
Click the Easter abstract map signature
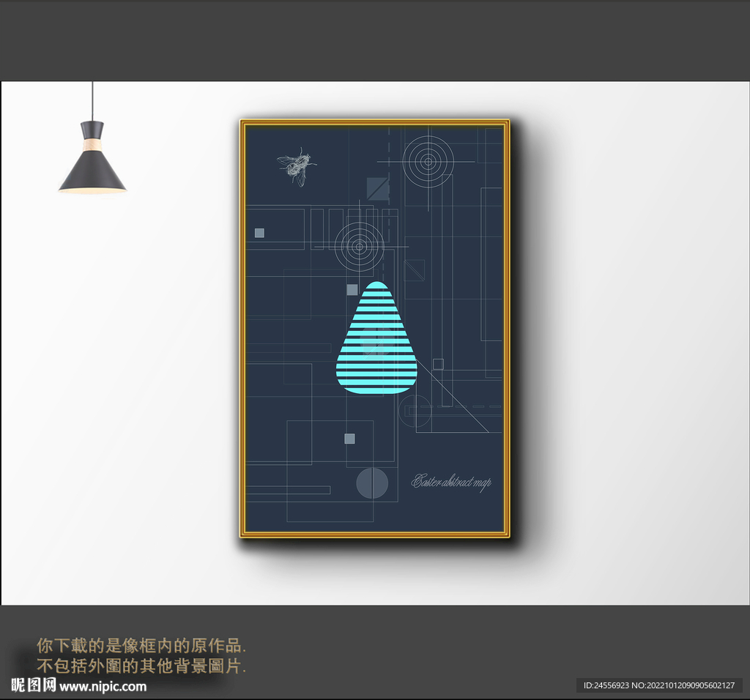(452, 483)
